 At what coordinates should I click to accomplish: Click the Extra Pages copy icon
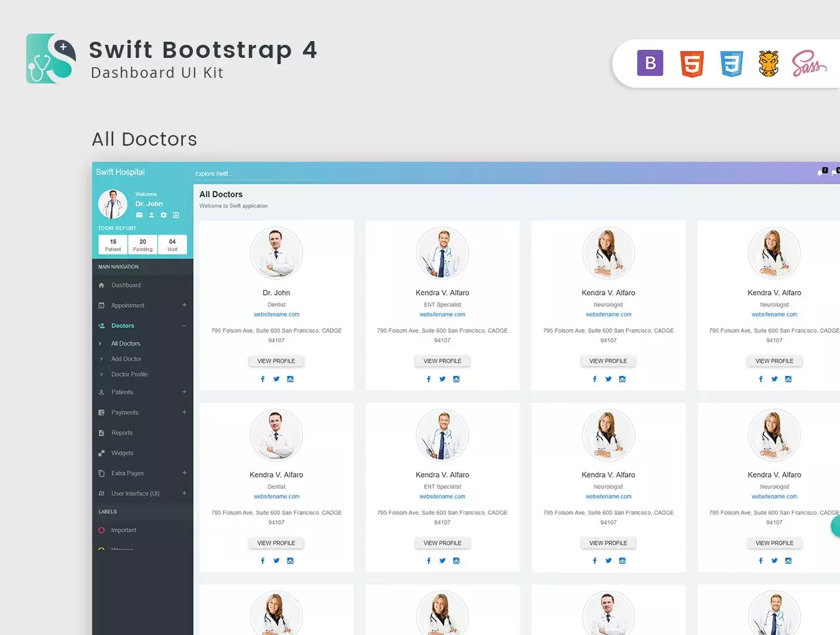point(101,473)
